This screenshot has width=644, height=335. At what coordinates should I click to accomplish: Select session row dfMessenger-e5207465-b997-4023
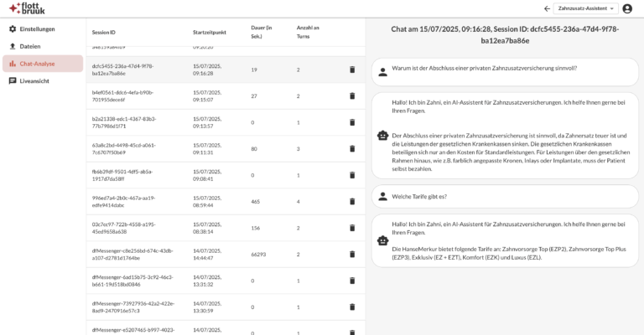pyautogui.click(x=226, y=328)
